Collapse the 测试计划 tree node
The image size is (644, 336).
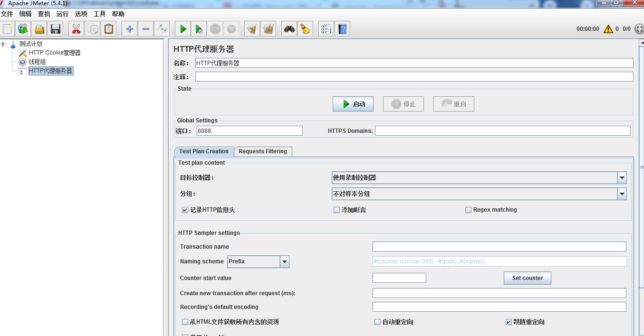[4, 44]
